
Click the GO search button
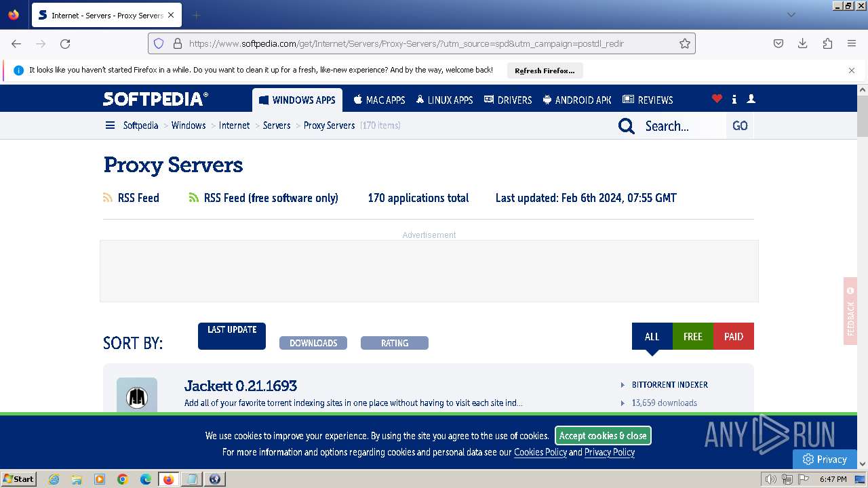click(x=740, y=126)
